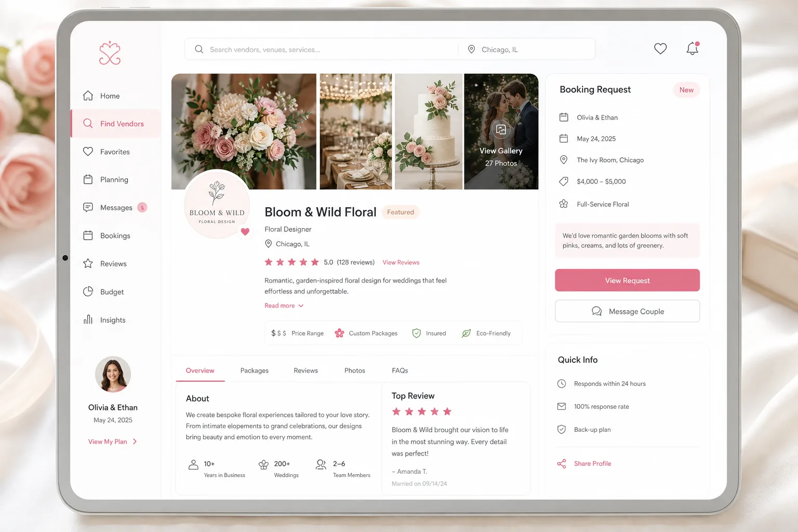Click the Eco-Friendly leaf icon

pos(466,333)
